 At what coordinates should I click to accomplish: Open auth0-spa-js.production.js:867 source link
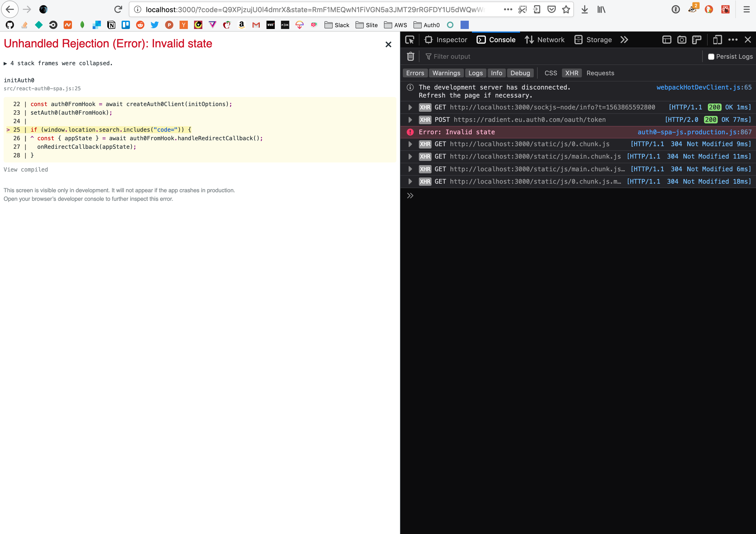(x=695, y=132)
